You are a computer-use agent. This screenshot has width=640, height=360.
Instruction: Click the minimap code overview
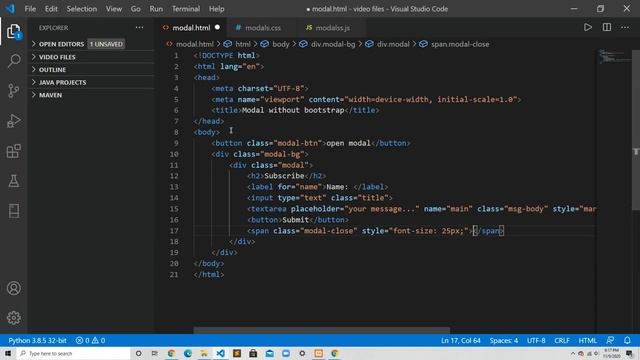tap(614, 56)
